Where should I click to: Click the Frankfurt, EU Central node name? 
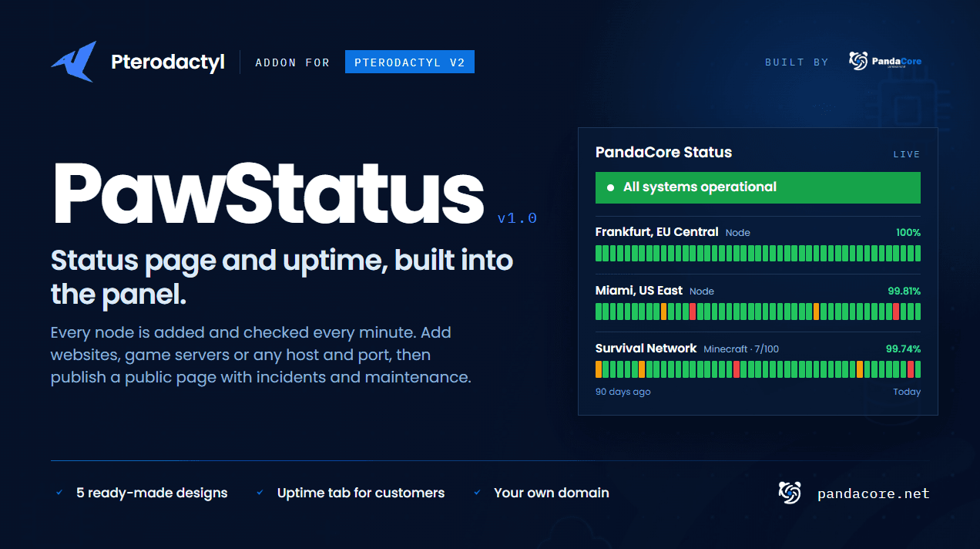[657, 232]
